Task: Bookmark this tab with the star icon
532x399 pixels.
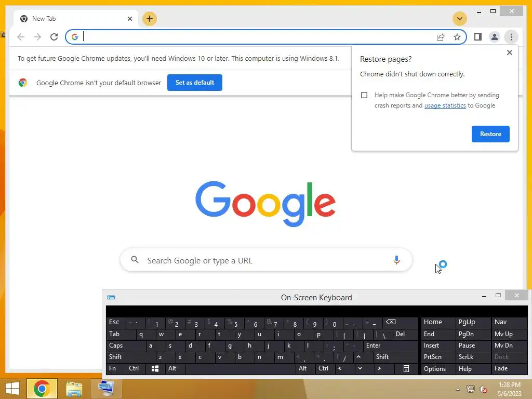Action: (x=457, y=37)
